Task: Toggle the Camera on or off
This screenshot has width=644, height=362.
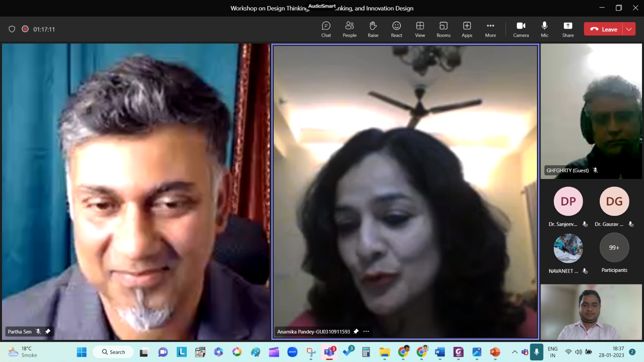Action: pyautogui.click(x=521, y=29)
